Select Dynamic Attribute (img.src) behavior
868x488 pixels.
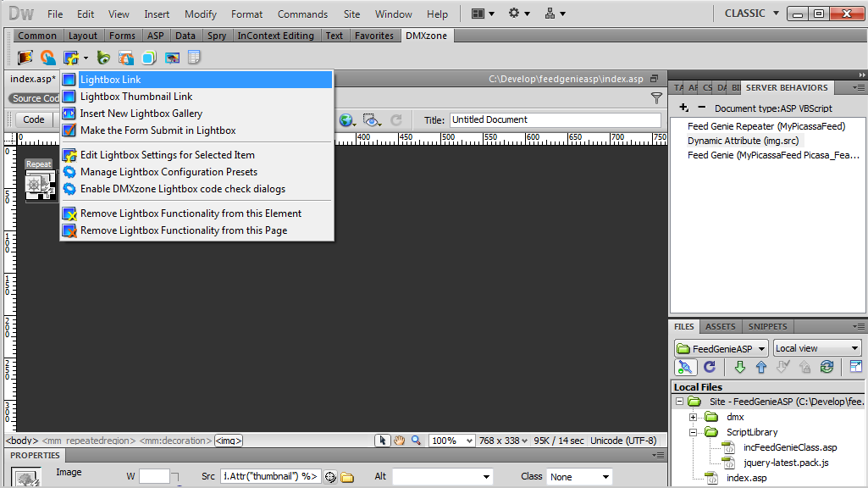tap(743, 141)
